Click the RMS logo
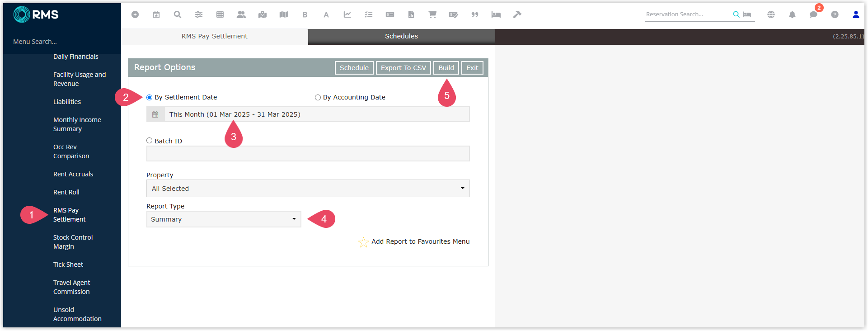Viewport: 868px width, 331px height. coord(36,14)
